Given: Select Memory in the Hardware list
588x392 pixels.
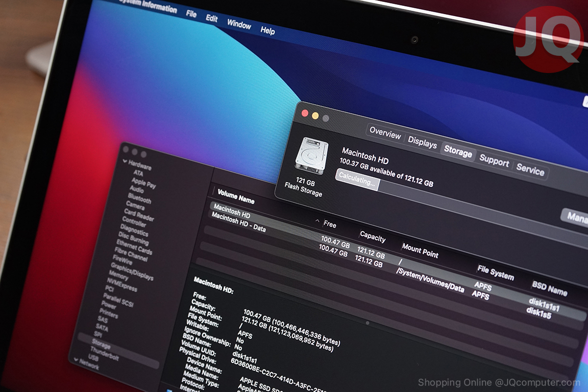Looking at the screenshot, I should 119,276.
